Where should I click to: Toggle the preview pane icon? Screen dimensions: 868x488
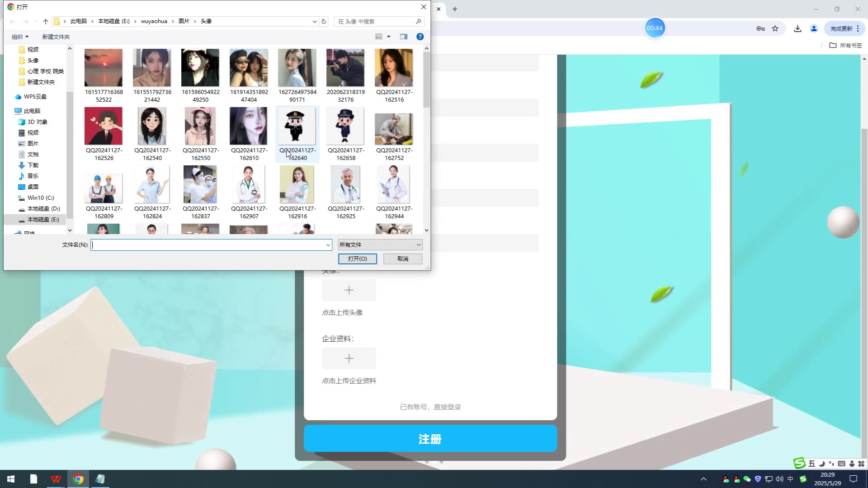[x=404, y=37]
